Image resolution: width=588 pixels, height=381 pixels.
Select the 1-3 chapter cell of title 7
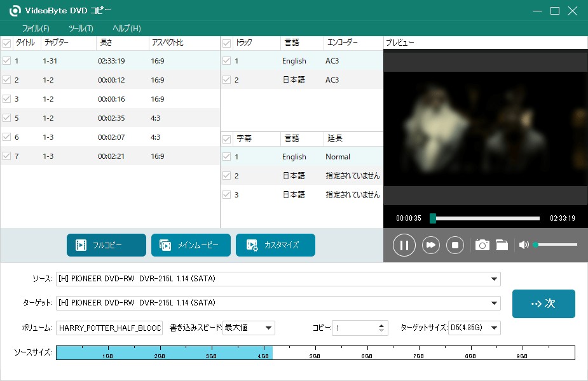coord(48,156)
